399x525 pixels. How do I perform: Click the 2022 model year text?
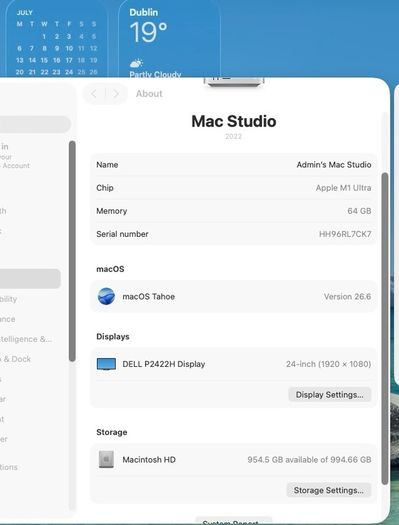233,136
